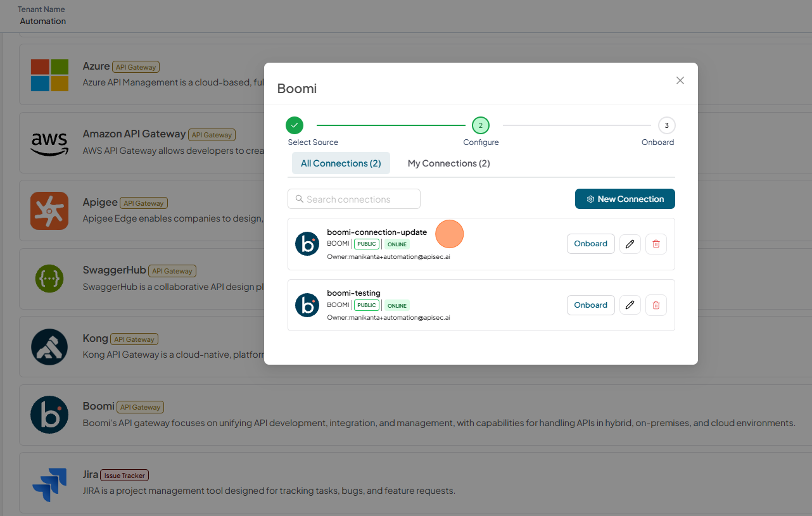Select the Azure logo icon
The height and width of the screenshot is (516, 812).
49,75
